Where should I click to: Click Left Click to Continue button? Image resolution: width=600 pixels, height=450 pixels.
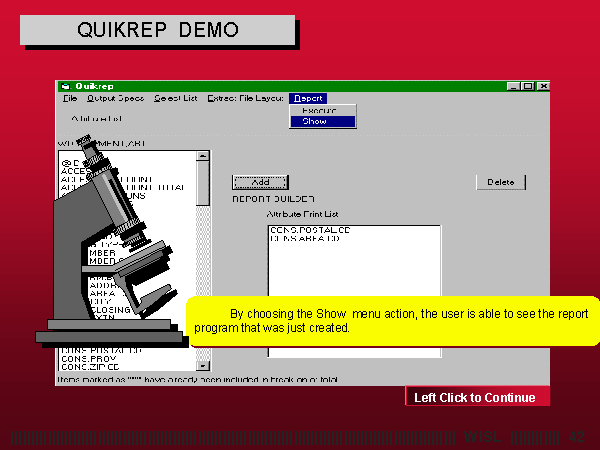coord(476,398)
